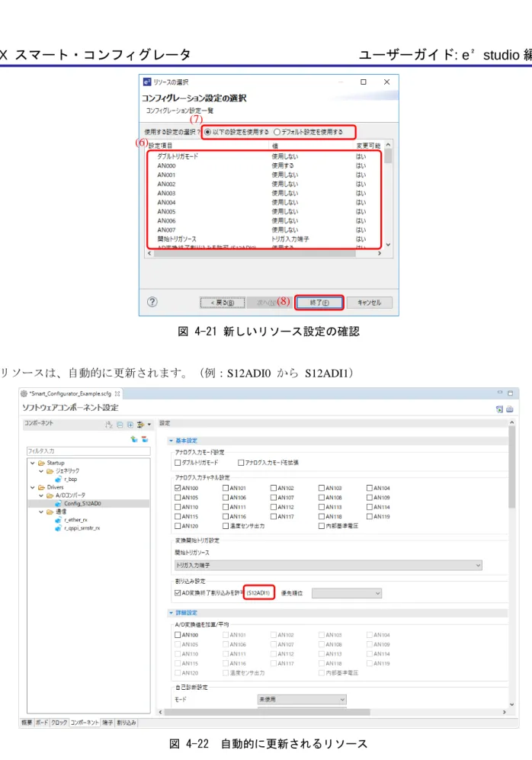Switch to the 端子 tab

[107, 723]
